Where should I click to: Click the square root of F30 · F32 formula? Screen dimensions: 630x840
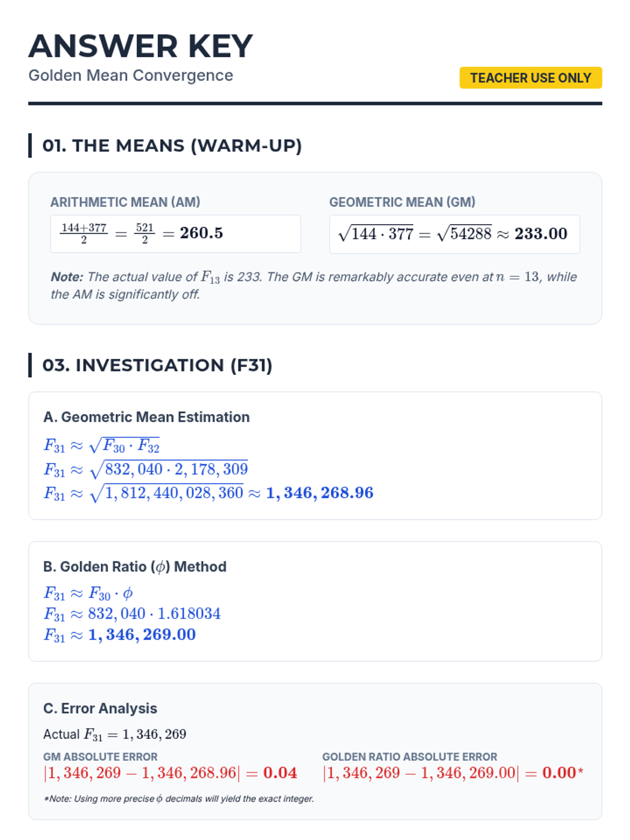[124, 446]
